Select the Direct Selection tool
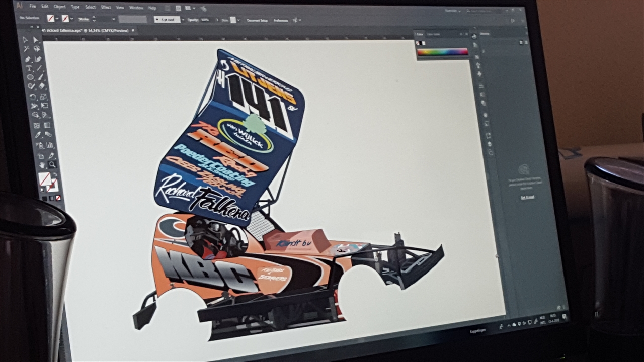This screenshot has height=362, width=644. pos(36,39)
